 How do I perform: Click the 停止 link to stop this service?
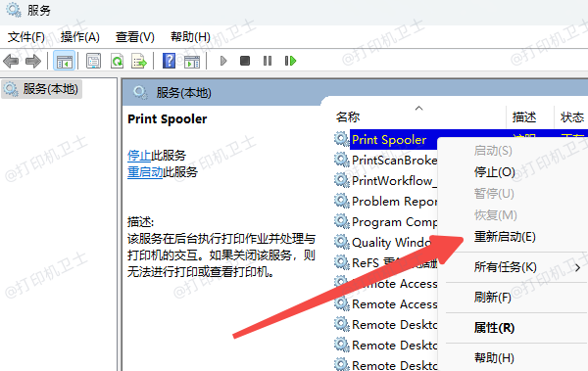pyautogui.click(x=139, y=155)
